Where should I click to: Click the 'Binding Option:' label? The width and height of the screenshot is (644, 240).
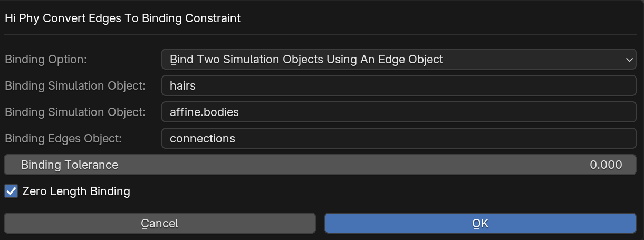click(x=46, y=60)
